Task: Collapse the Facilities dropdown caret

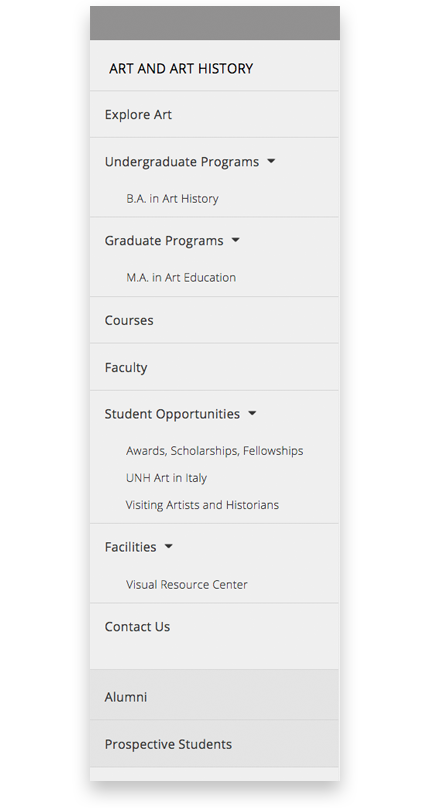Action: coord(168,547)
